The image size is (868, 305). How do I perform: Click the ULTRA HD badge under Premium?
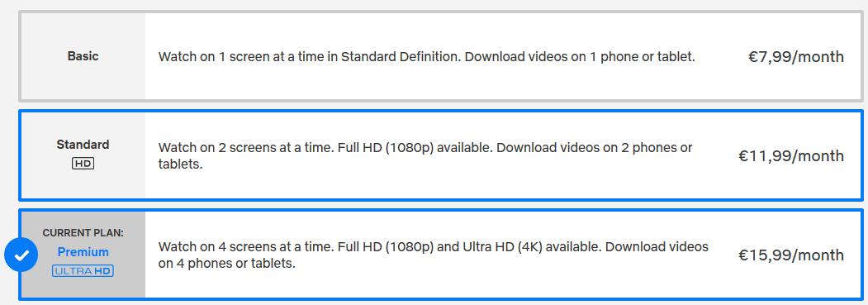[x=83, y=271]
